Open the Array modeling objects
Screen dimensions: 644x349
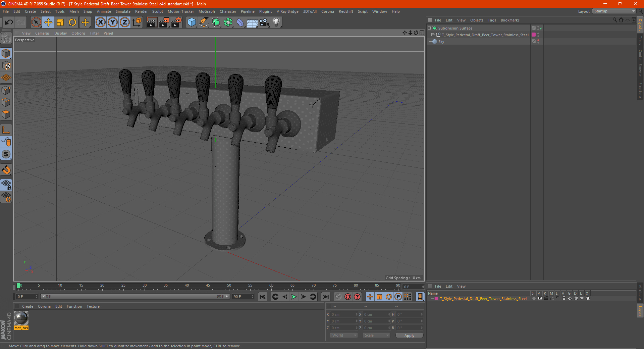click(x=228, y=22)
